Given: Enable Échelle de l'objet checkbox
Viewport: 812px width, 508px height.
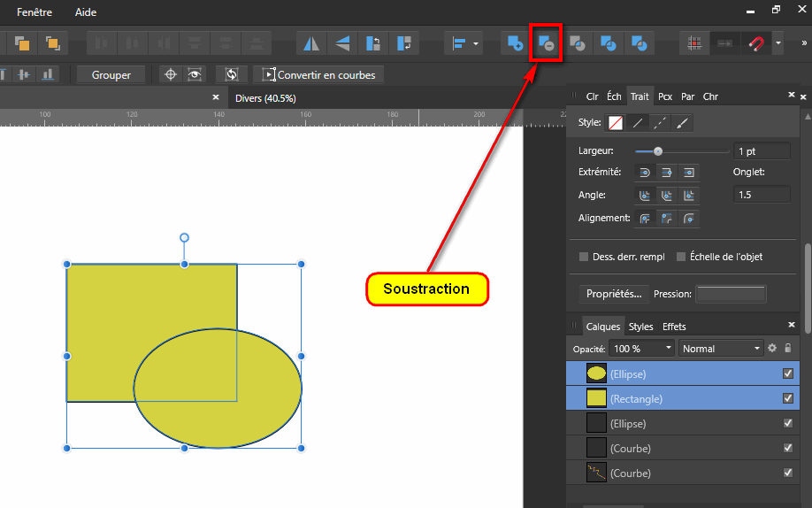Looking at the screenshot, I should tap(681, 257).
